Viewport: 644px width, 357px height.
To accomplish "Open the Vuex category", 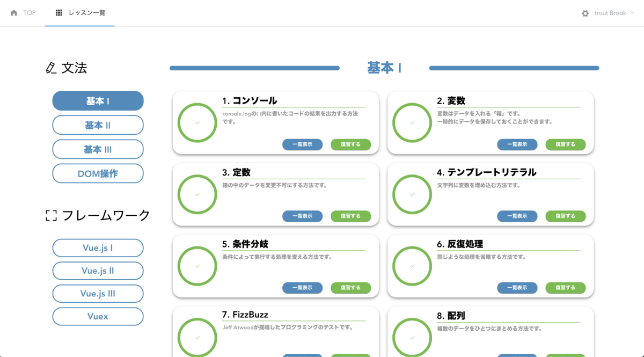I will pos(98,317).
